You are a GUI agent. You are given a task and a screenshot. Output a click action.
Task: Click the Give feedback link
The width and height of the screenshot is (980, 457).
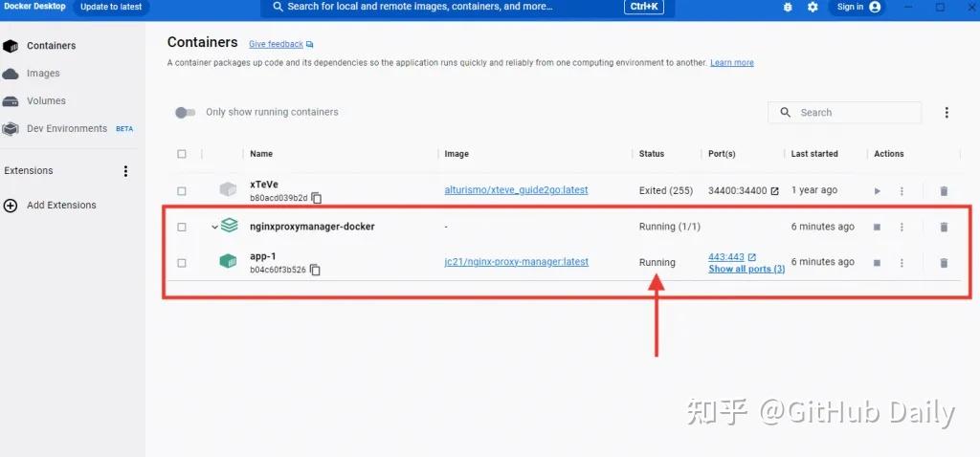tap(276, 44)
